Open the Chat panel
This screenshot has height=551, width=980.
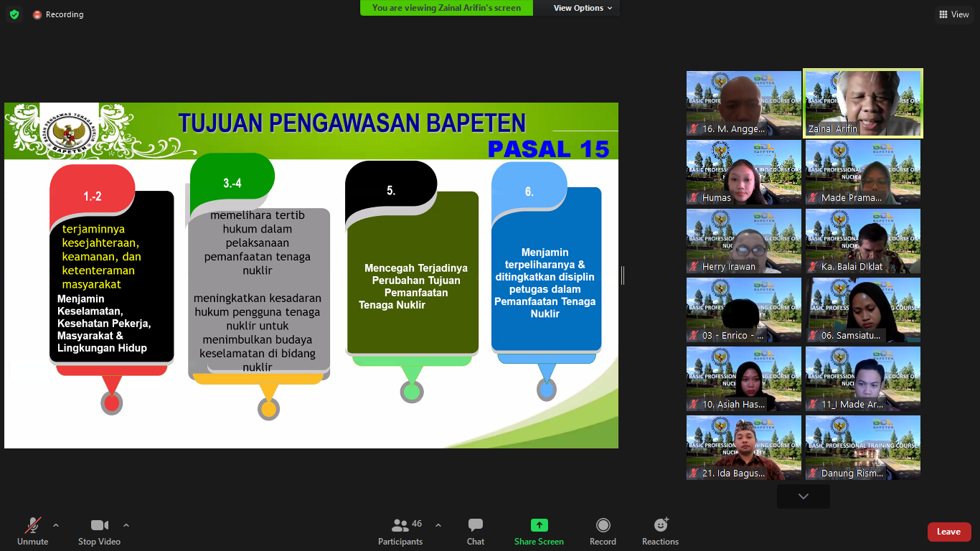tap(476, 532)
